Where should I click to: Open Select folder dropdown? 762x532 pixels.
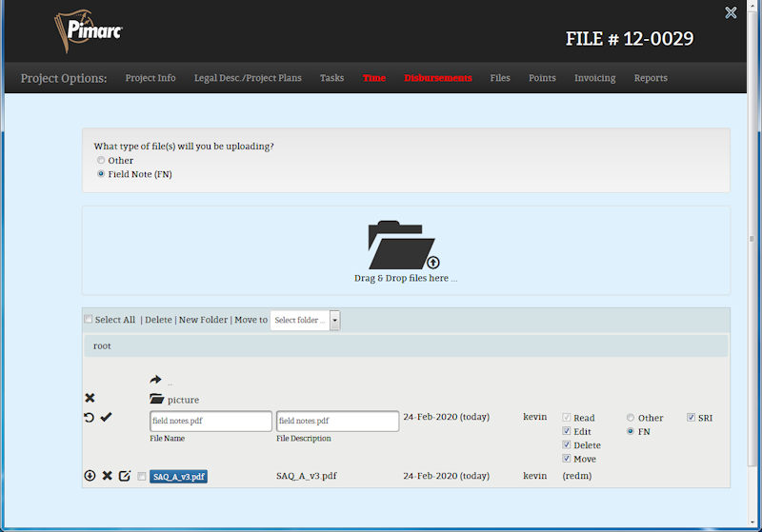click(305, 321)
